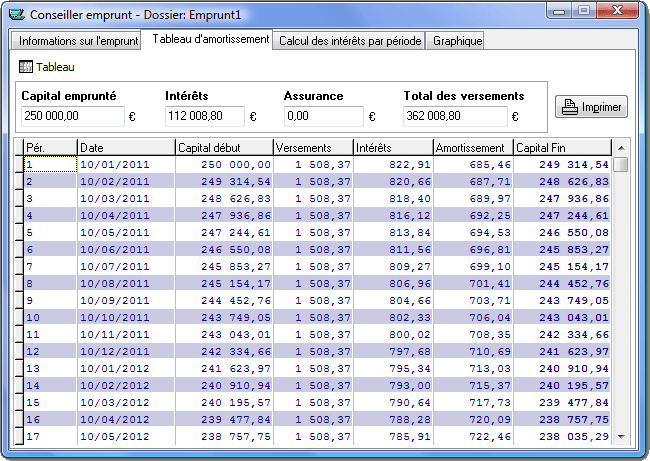Click the scroll down arrow of table

(621, 436)
